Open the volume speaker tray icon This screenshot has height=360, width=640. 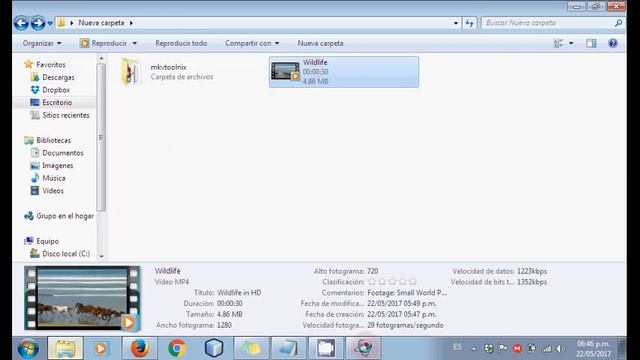click(560, 348)
